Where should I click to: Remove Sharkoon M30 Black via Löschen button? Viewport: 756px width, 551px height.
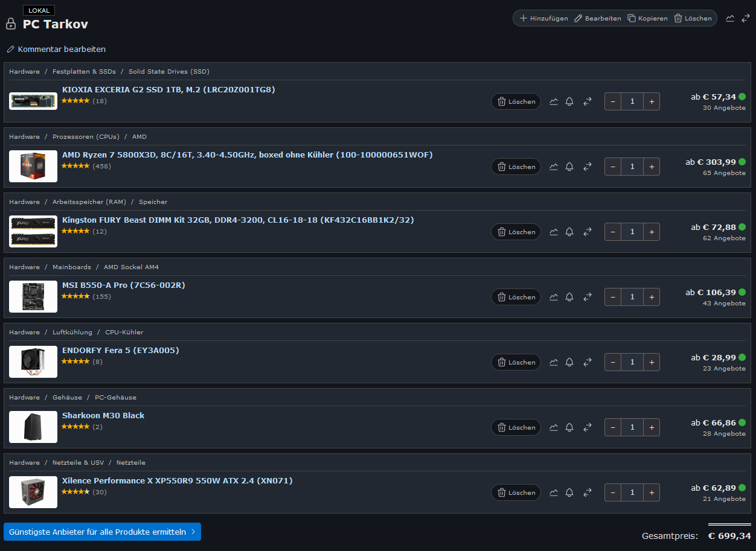coord(516,427)
